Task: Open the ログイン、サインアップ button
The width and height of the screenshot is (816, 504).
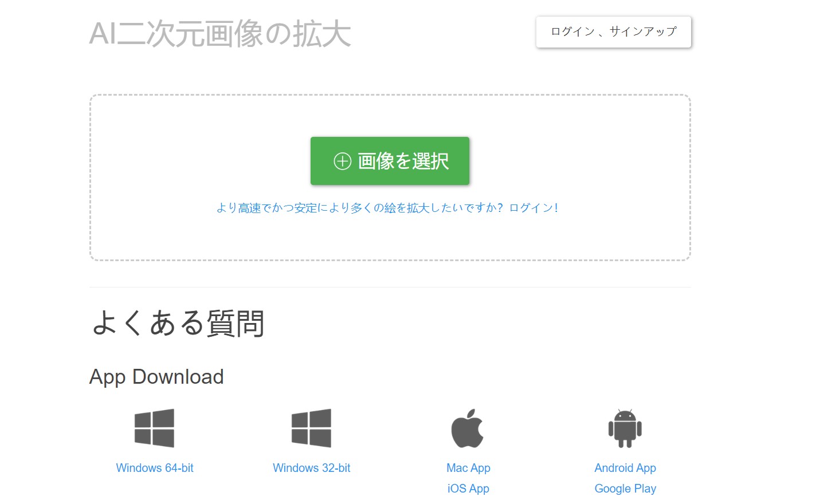Action: 613,32
